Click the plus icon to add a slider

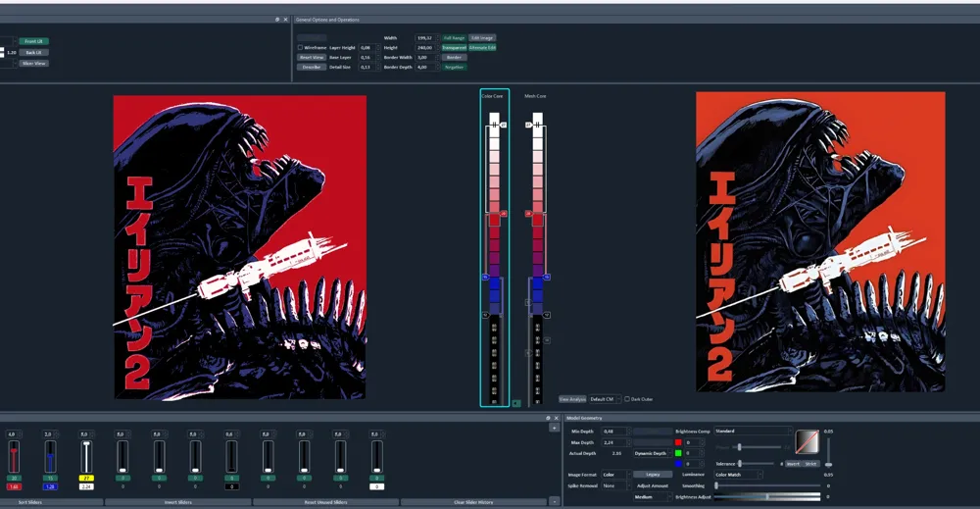tap(554, 428)
